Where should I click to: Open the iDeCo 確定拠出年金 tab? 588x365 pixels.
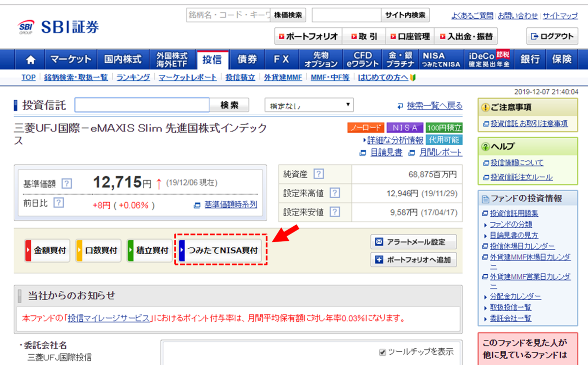coord(489,60)
